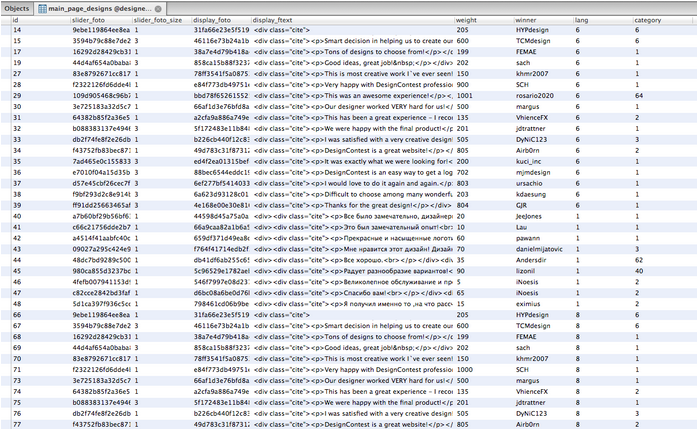Close the main_page_designs tab

click(158, 8)
